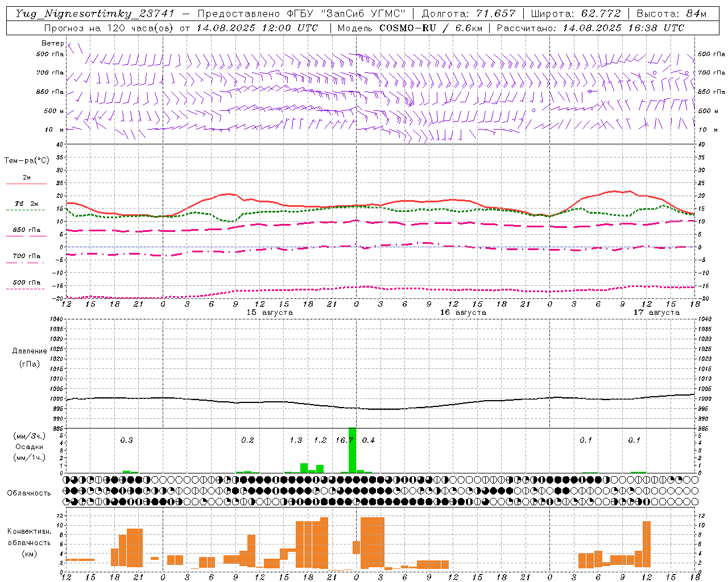Click the 'Высота: 84м' header field
This screenshot has height=582, width=728.
point(671,14)
